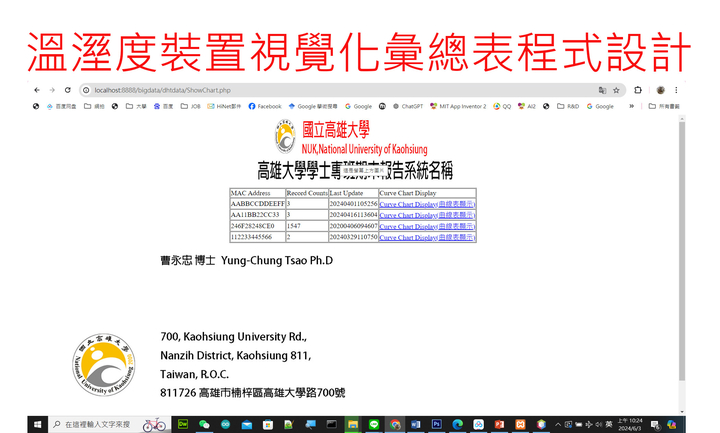
Task: Open the JOB bookmarks folder
Action: coord(191,106)
